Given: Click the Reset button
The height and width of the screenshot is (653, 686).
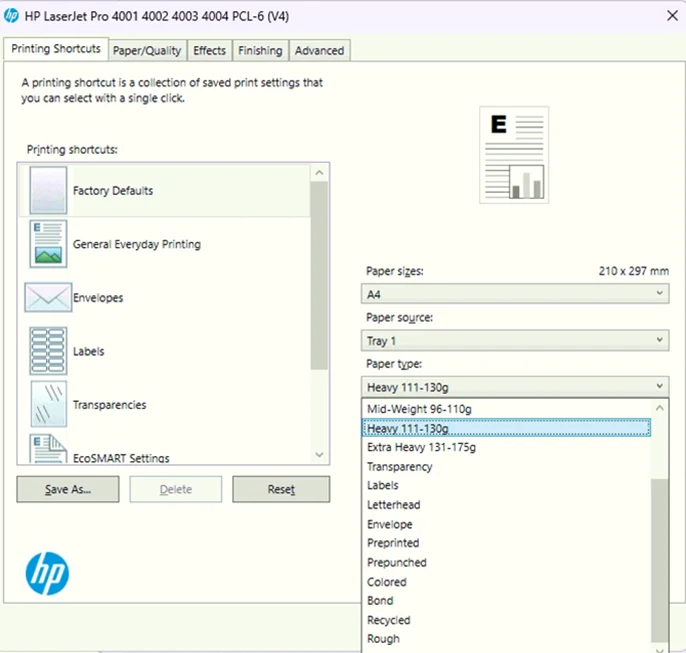Looking at the screenshot, I should [x=281, y=489].
